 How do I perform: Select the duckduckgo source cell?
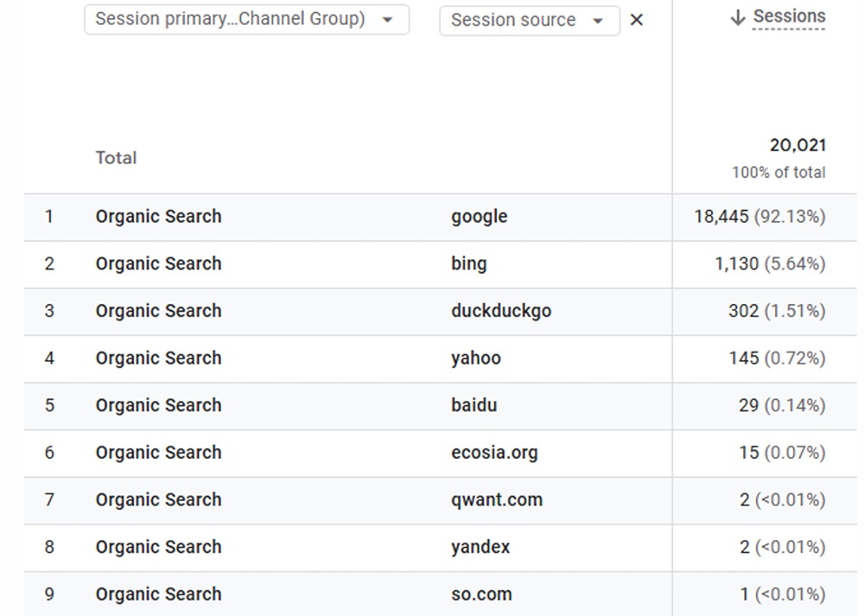tap(501, 311)
